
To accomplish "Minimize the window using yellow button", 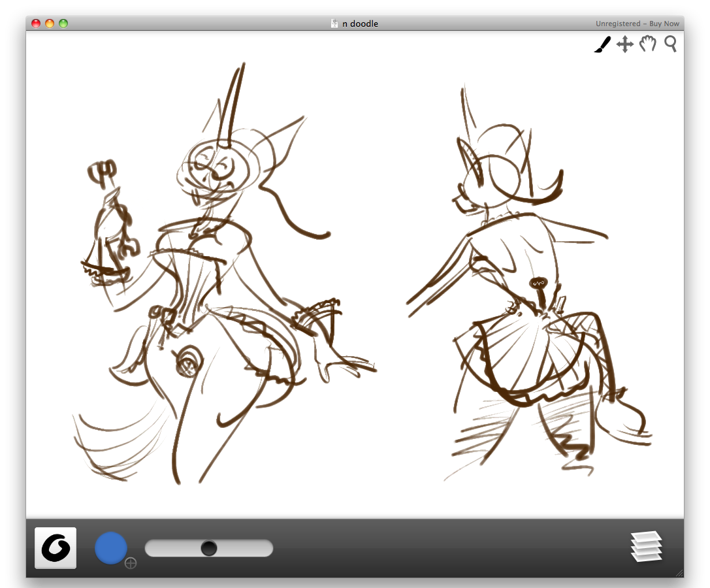I will 50,24.
